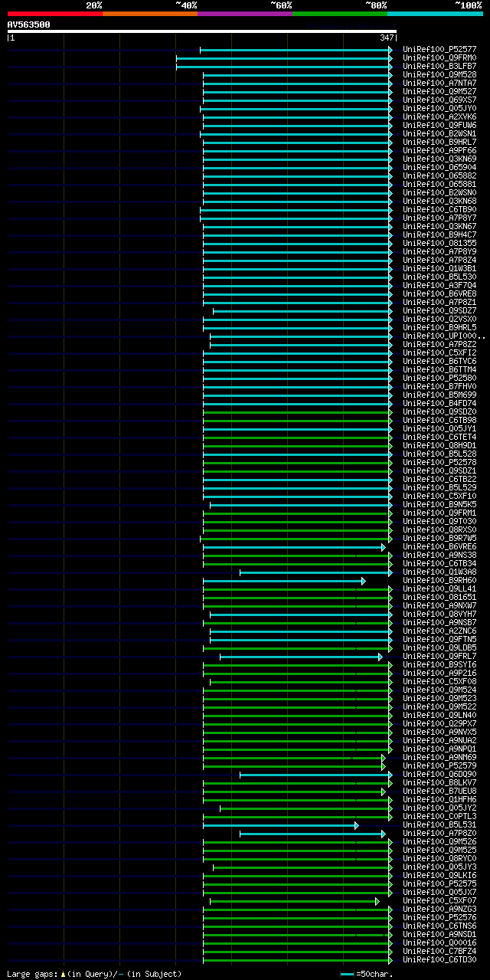
Task: Open truncated hit label UniRef100_UPI000..
Action: (x=444, y=336)
